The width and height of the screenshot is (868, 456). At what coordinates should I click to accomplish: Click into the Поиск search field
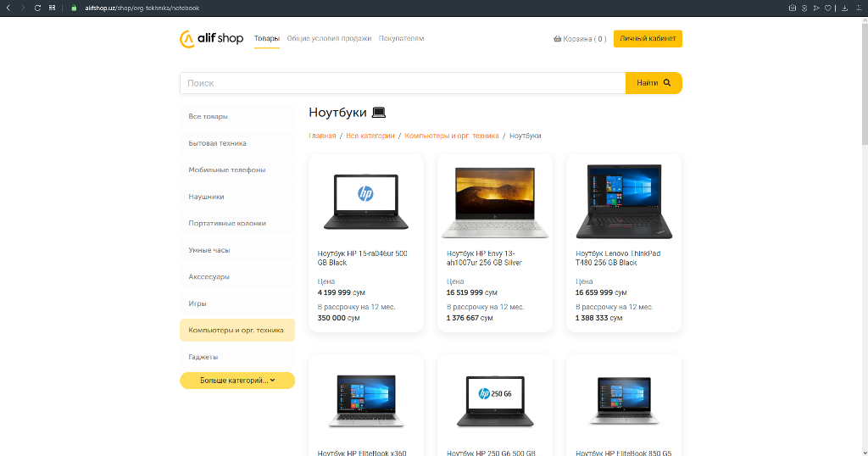tap(403, 83)
